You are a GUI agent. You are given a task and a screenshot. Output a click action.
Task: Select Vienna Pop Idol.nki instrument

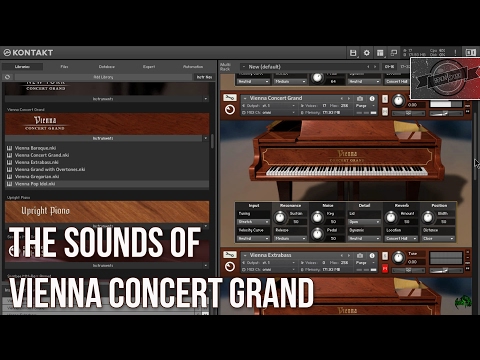click(x=107, y=184)
